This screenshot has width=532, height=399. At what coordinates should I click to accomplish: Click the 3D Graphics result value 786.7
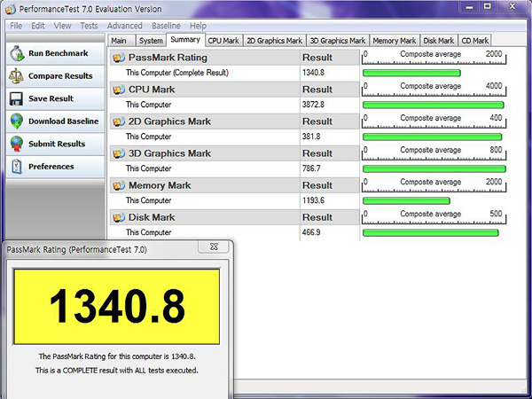(311, 168)
